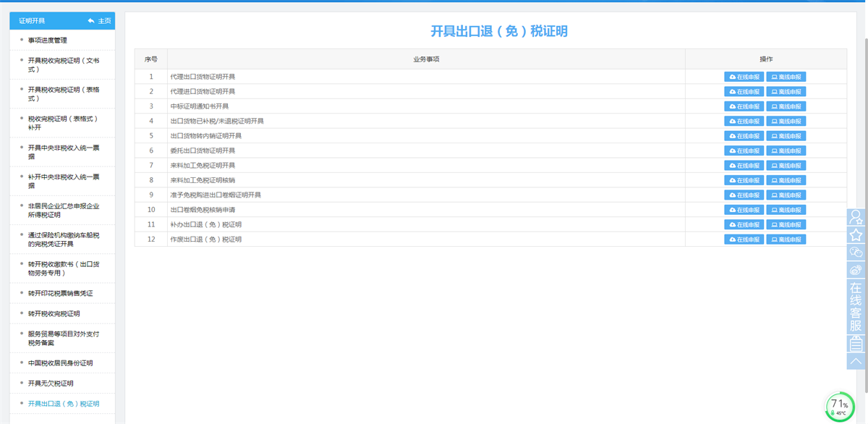
Task: Select 转开印花税票销售凭证 in the sidebar
Action: point(60,294)
